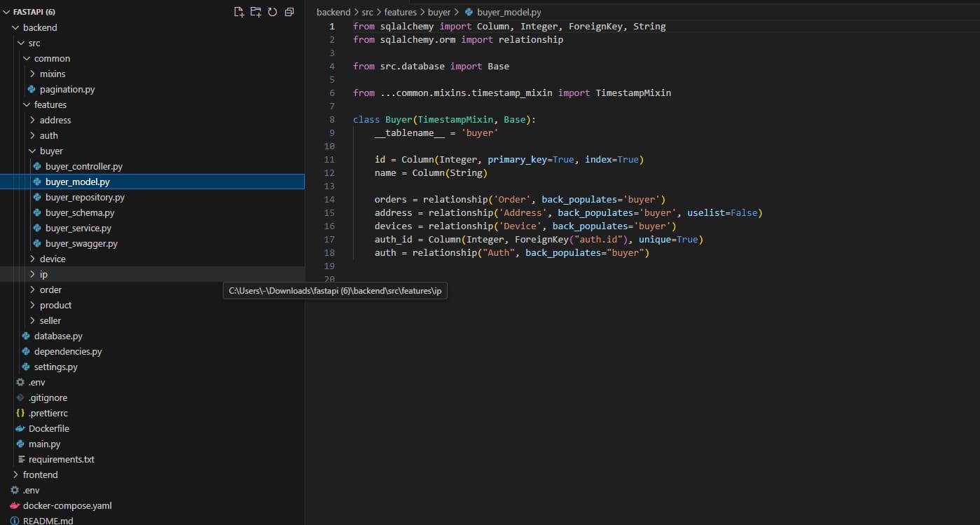Click the New Folder icon in explorer header
980x525 pixels.
coord(256,12)
